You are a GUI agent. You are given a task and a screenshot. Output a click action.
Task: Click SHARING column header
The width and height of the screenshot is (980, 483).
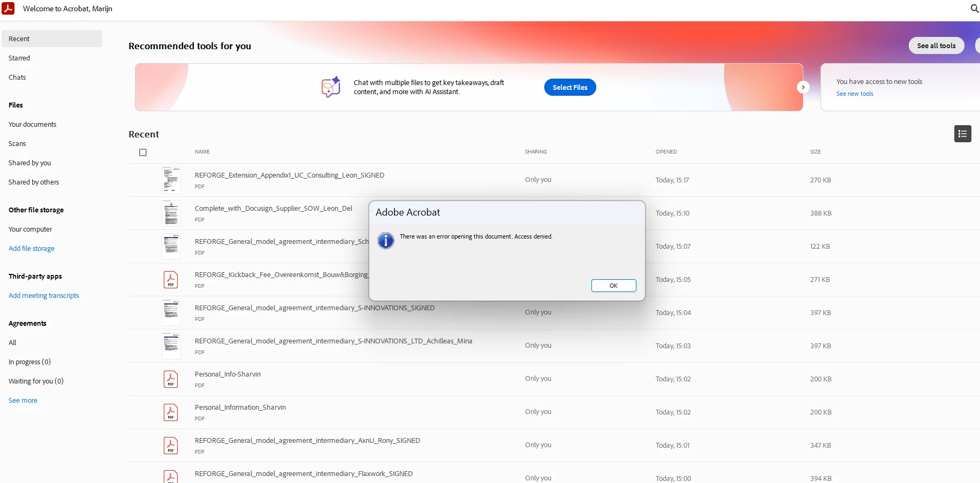536,152
